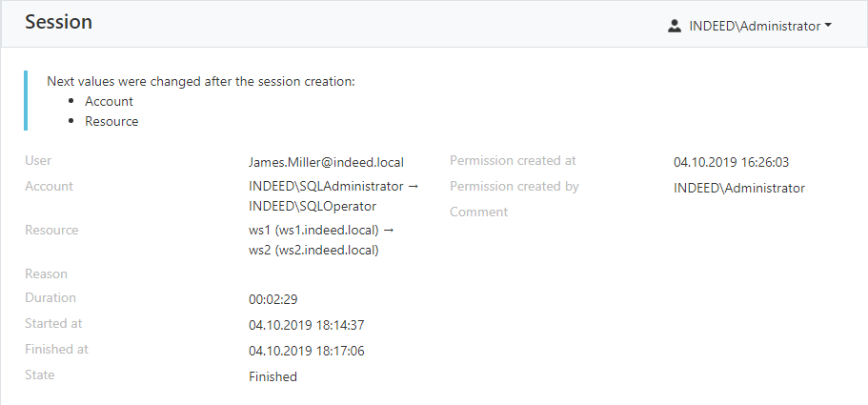Select the James.Miller@indeed.local user value
This screenshot has width=868, height=405.
pos(326,162)
